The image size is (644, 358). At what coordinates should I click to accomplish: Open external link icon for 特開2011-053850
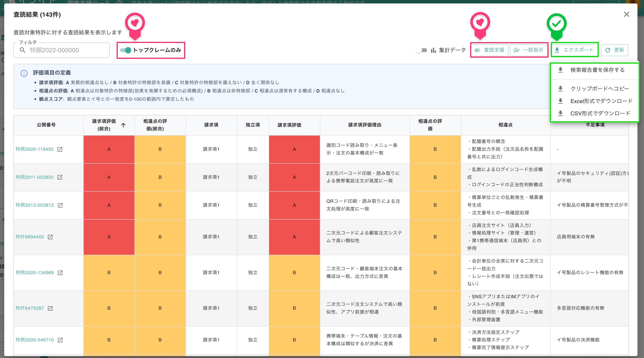pyautogui.click(x=60, y=177)
